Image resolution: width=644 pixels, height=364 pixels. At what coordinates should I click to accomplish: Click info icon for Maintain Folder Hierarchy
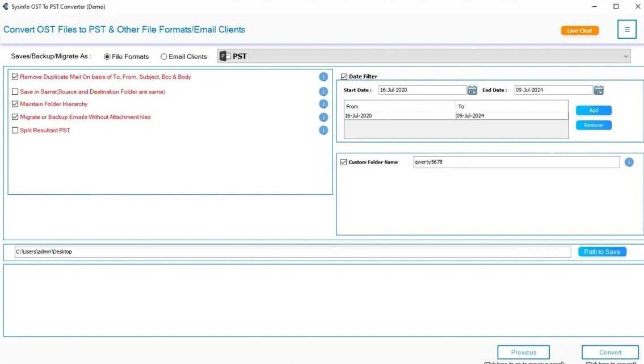click(323, 104)
